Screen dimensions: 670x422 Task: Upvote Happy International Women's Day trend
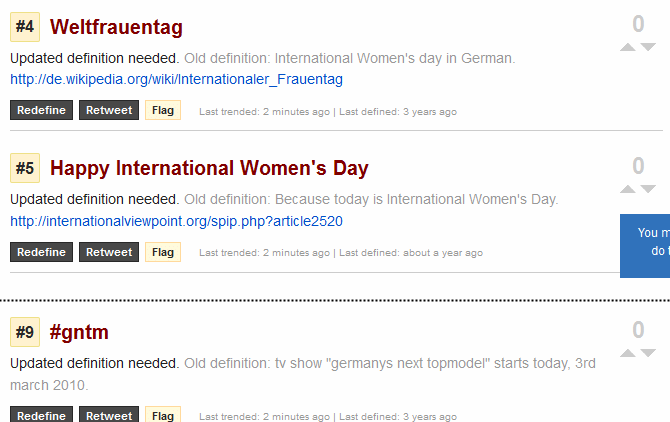click(628, 189)
